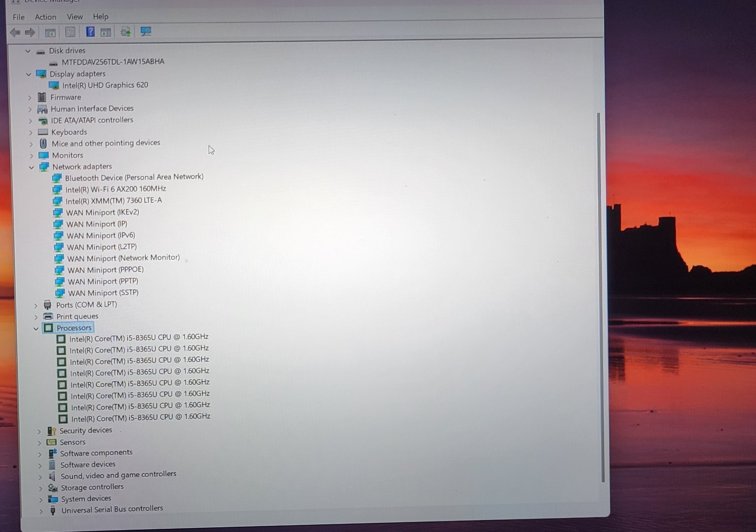Expand the IDE ATA/ATAPI controllers category

31,121
